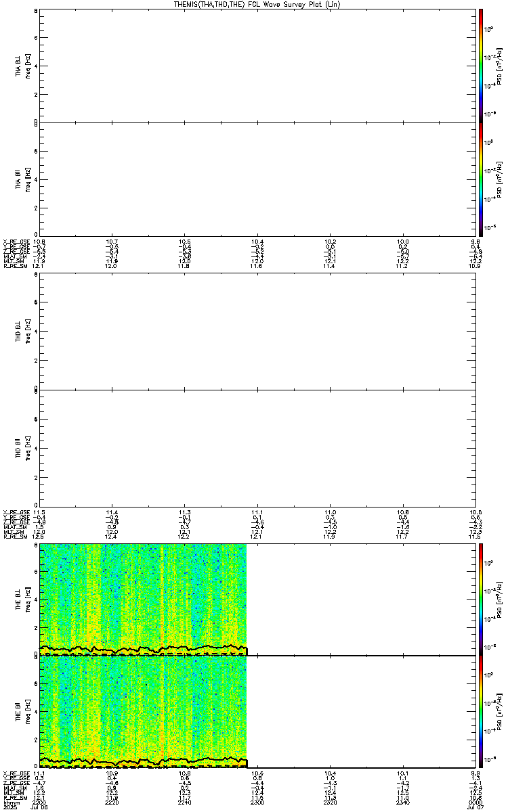Click the color bar beside THE BL panel

pyautogui.click(x=481, y=599)
